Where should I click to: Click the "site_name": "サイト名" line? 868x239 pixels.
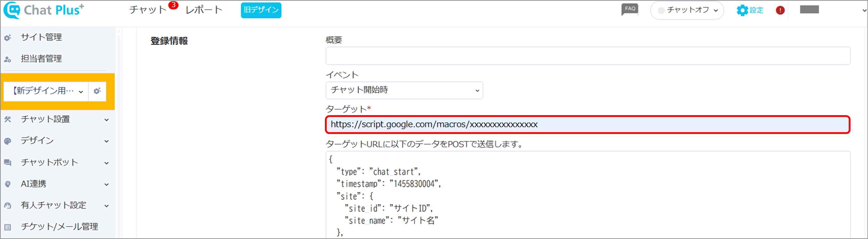click(x=391, y=221)
